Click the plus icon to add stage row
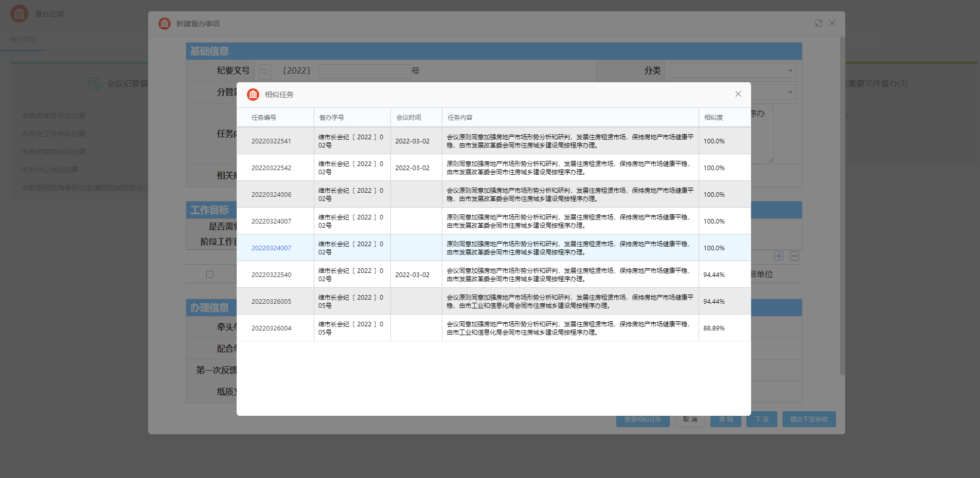The width and height of the screenshot is (980, 478). [779, 256]
